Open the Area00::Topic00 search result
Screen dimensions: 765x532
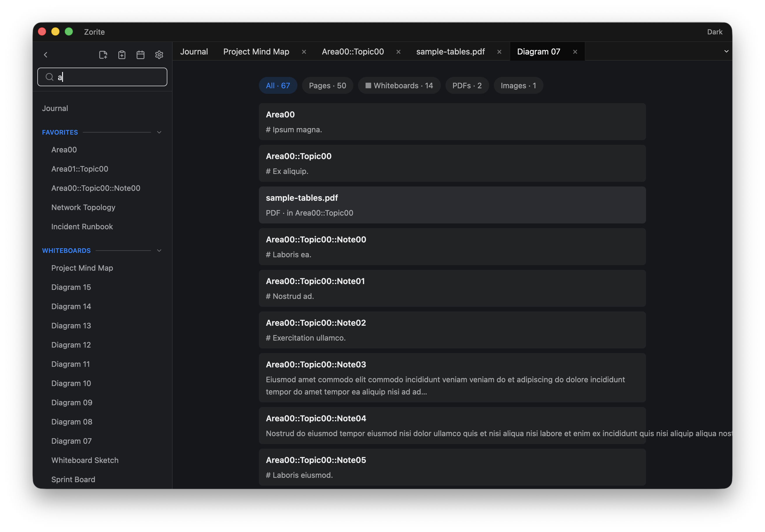tap(452, 163)
